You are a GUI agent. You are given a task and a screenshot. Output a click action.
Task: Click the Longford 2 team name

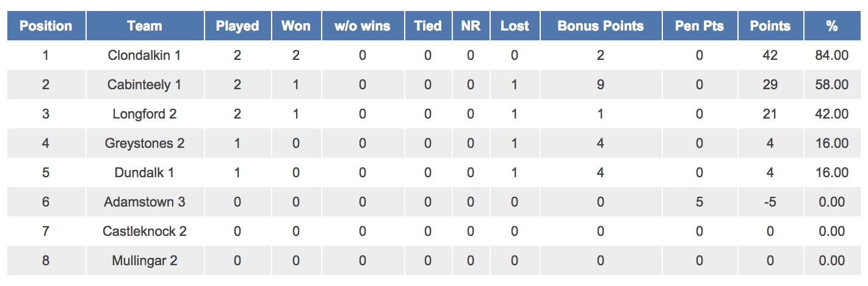click(145, 114)
